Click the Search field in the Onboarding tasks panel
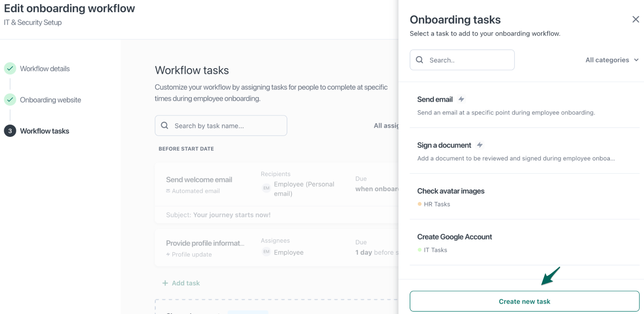 [x=461, y=60]
